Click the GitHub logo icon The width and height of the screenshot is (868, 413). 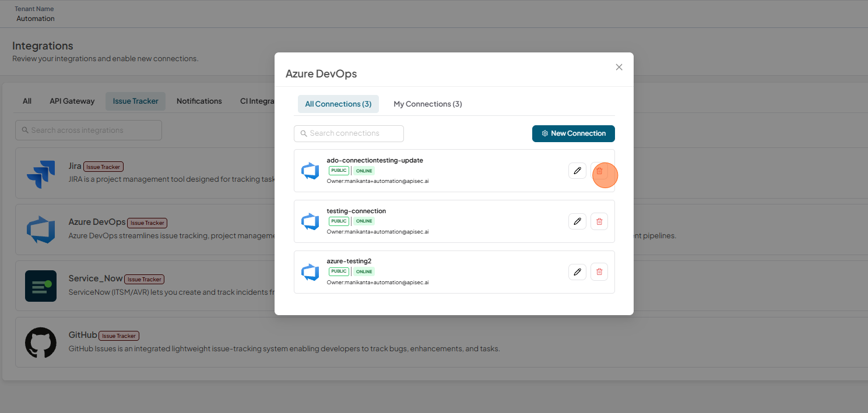point(41,342)
